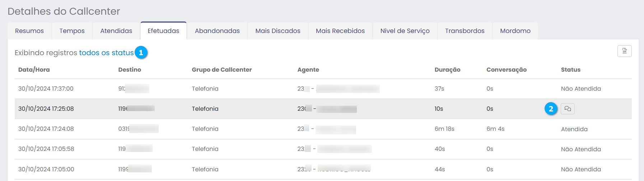Open the Transbordos tab

465,31
